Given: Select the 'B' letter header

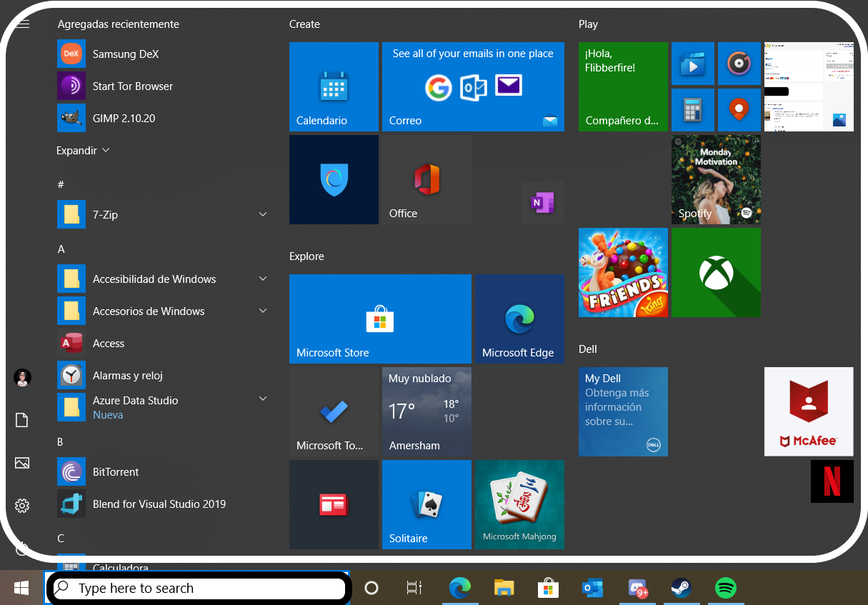Looking at the screenshot, I should click(x=60, y=442).
